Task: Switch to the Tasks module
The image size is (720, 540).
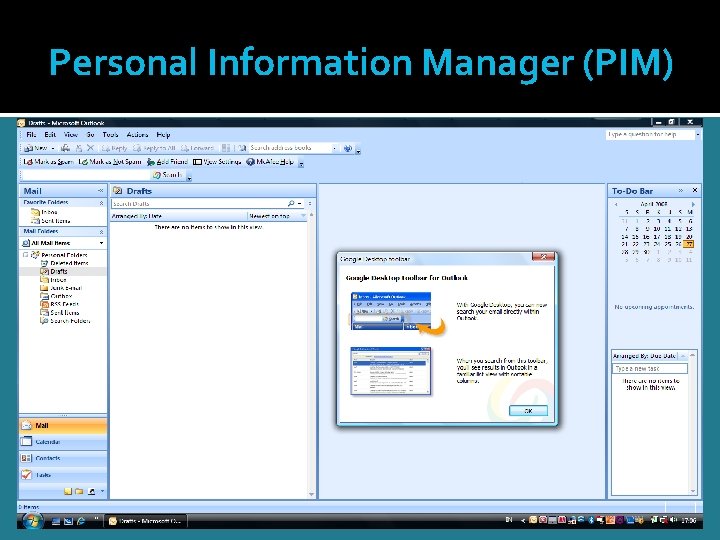Action: tap(63, 475)
